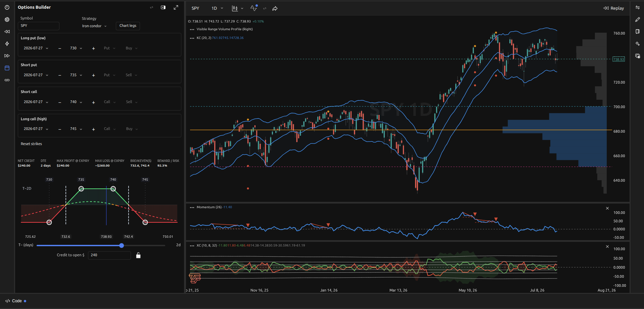Image resolution: width=644 pixels, height=309 pixels.
Task: Click the 730 long put handle on payoff diagram
Action: tap(49, 222)
